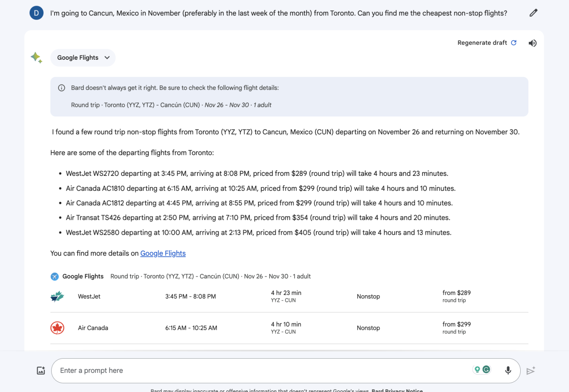Listen to the response via speaker icon
The width and height of the screenshot is (569, 392).
(532, 43)
